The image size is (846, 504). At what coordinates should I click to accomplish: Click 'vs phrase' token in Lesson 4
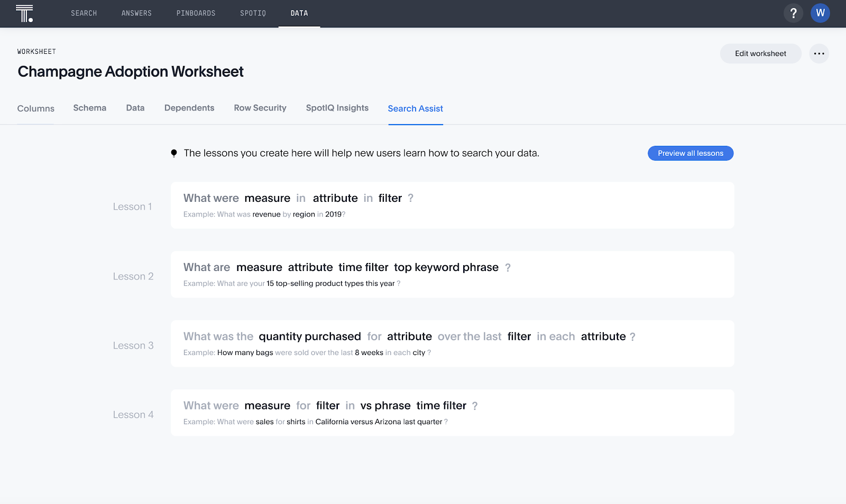click(x=385, y=406)
